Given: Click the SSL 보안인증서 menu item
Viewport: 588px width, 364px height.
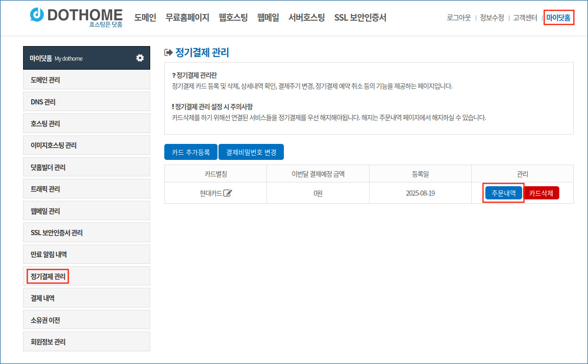Looking at the screenshot, I should coord(360,18).
